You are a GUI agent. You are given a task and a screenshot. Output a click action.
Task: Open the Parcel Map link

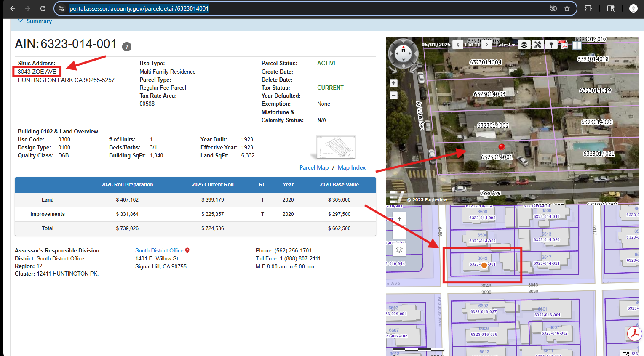(x=314, y=167)
